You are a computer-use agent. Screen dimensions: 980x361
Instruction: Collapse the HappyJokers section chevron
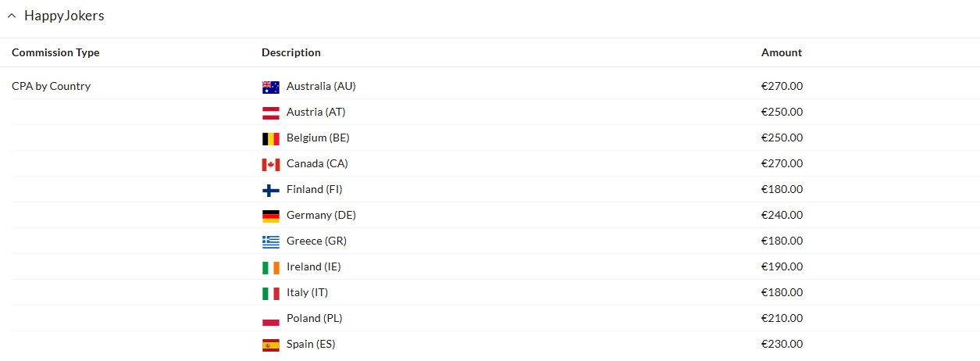tap(12, 16)
